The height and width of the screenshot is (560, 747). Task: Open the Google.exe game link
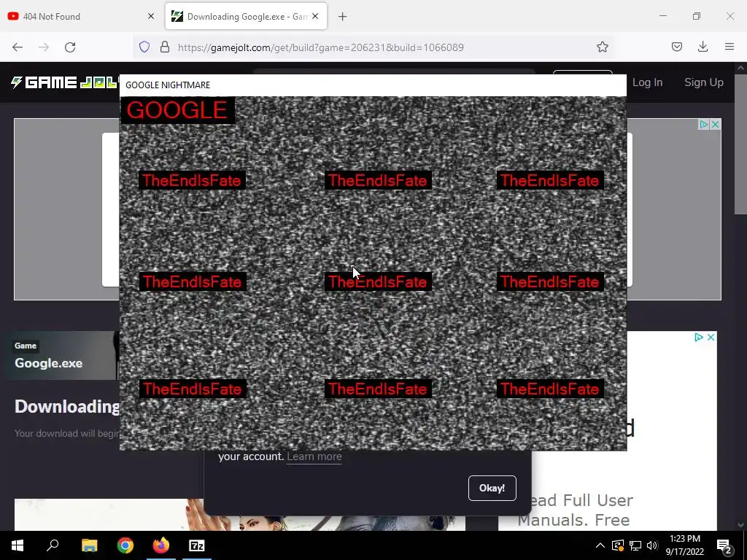point(49,363)
